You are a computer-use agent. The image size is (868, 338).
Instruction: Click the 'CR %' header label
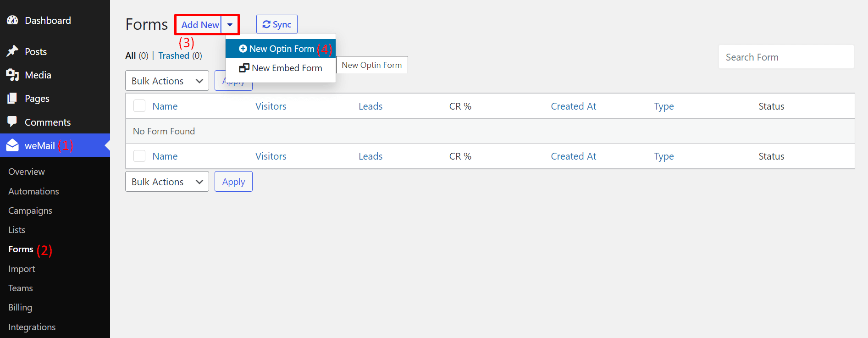click(x=460, y=106)
